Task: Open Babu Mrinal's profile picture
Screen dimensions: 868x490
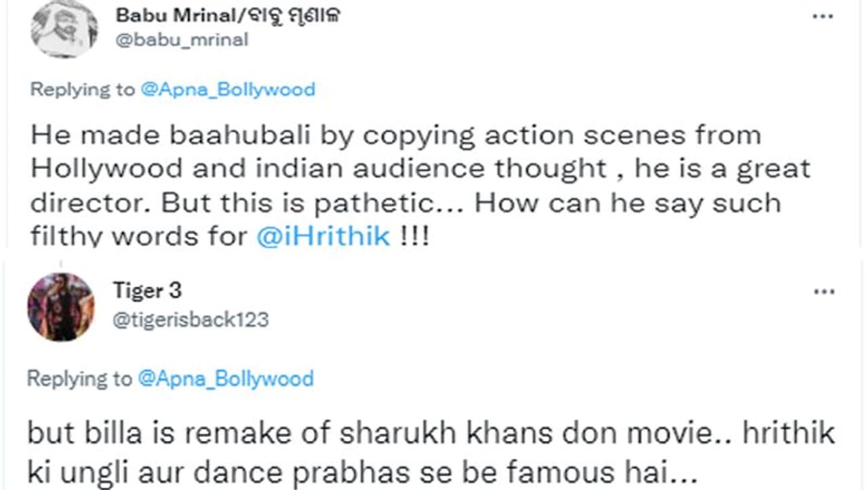Action: tap(64, 28)
